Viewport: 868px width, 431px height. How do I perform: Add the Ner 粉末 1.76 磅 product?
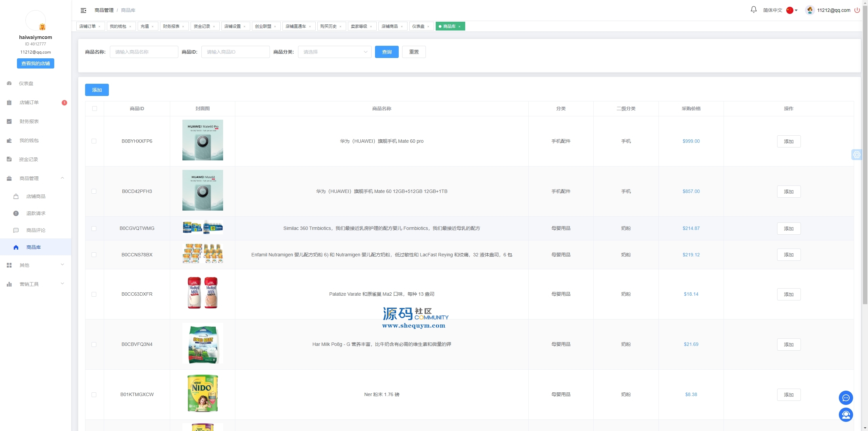(x=789, y=395)
